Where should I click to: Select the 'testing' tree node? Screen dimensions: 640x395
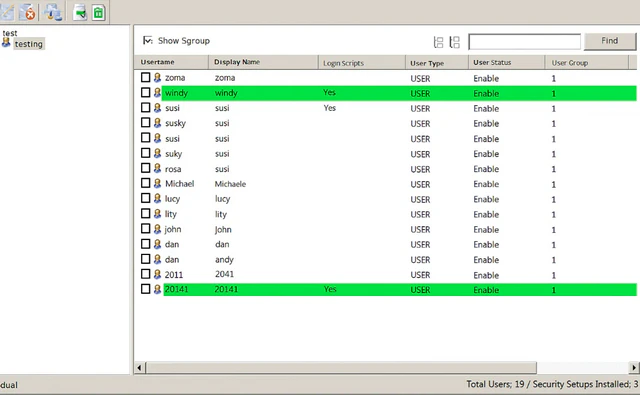(x=29, y=44)
